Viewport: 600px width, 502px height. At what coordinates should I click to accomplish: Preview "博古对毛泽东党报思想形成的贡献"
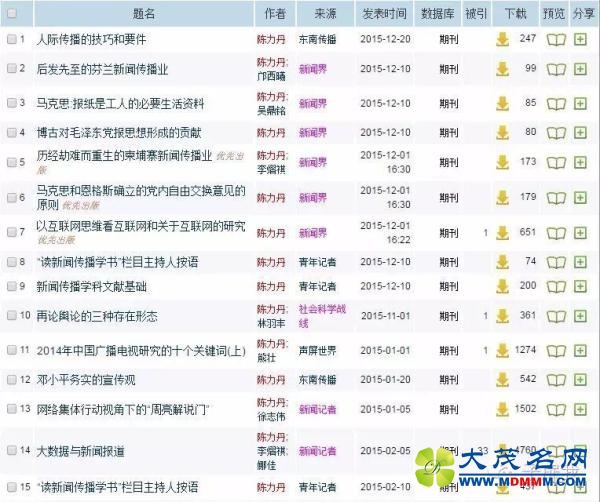tap(556, 133)
